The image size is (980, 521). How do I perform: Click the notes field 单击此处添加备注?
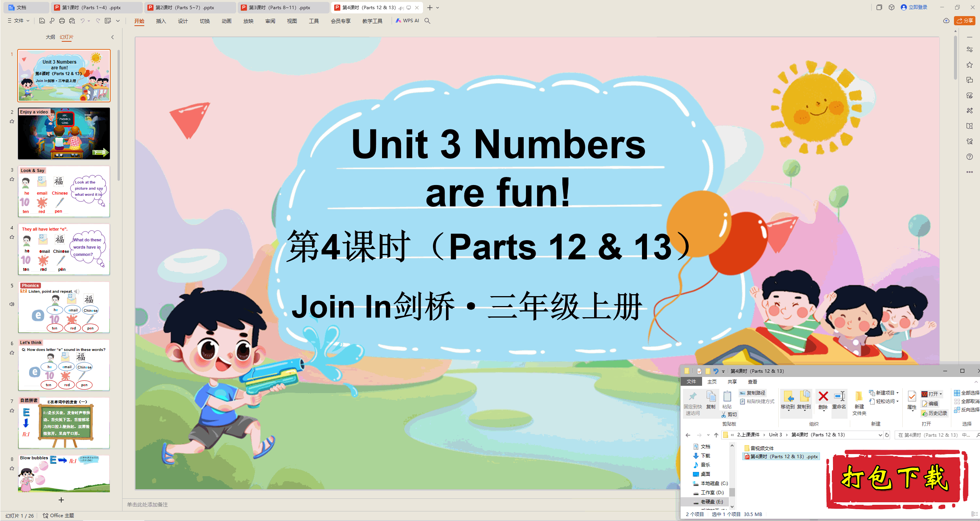(x=147, y=505)
